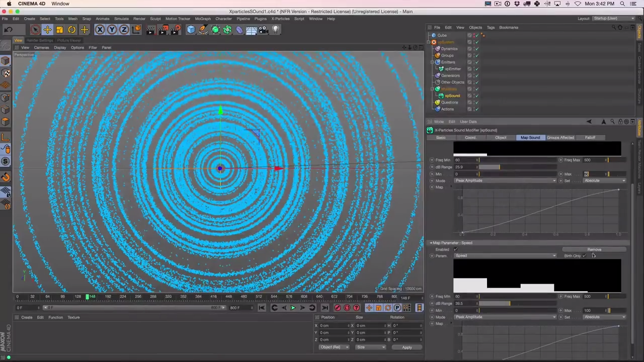Open the Cameras viewport menu
The height and width of the screenshot is (362, 644).
click(x=41, y=48)
